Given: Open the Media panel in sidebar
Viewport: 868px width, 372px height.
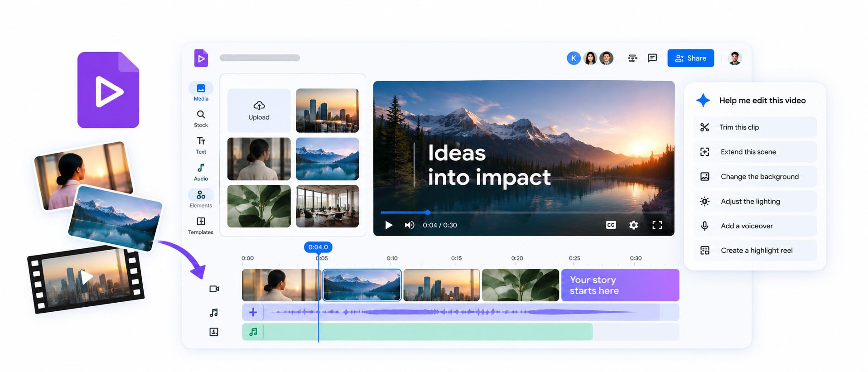Looking at the screenshot, I should (x=201, y=92).
